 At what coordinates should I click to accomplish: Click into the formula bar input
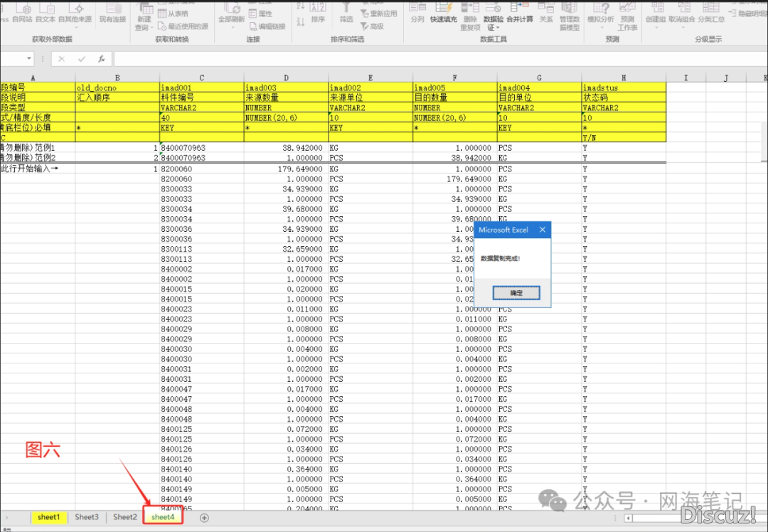(x=440, y=59)
